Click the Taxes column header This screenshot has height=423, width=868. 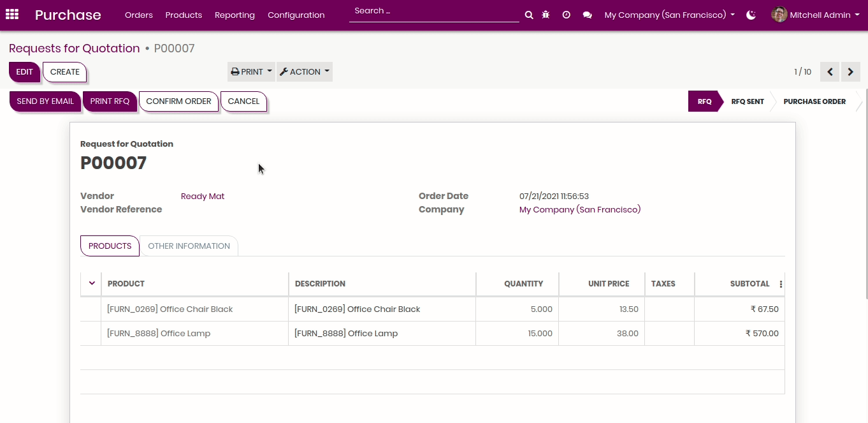coord(669,284)
